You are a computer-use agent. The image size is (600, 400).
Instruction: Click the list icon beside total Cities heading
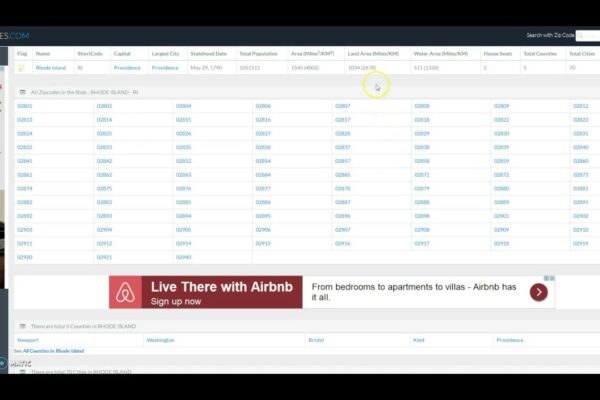[22, 372]
